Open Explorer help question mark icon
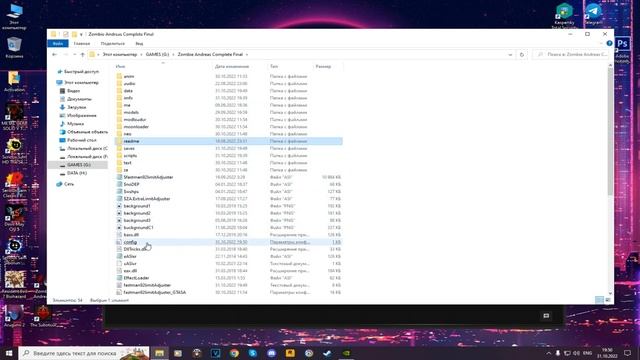 [609, 43]
